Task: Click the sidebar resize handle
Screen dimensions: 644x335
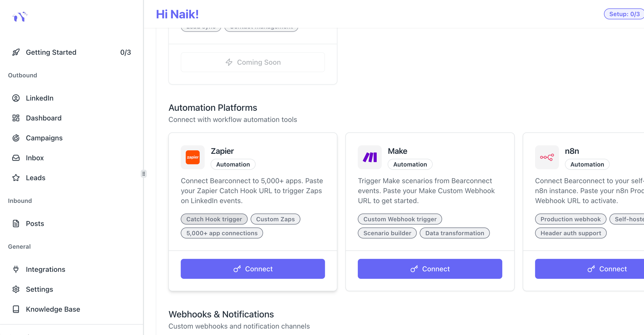Action: 144,174
